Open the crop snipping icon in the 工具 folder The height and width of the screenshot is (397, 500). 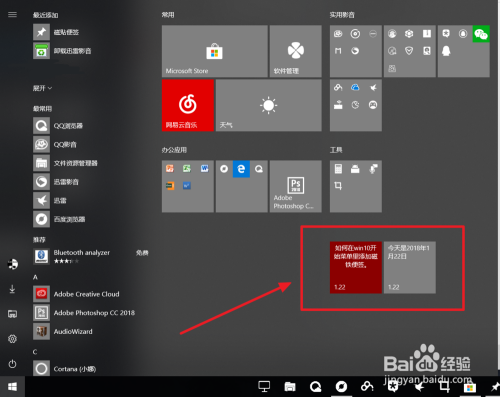338,186
